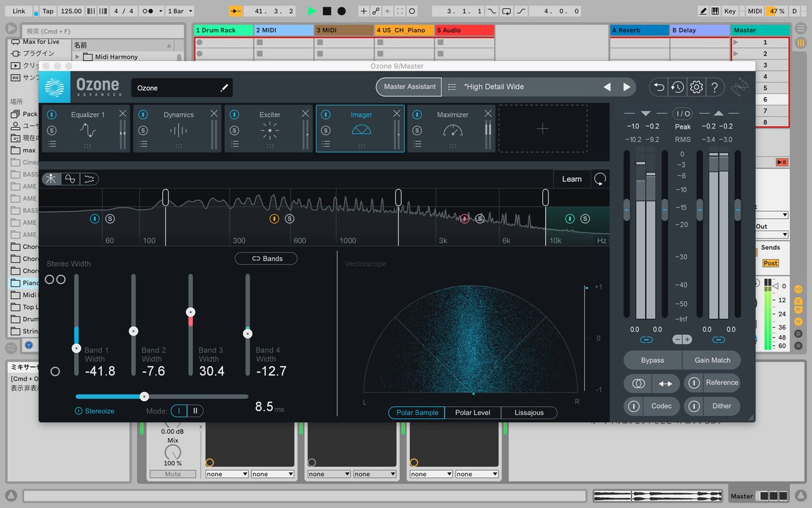Viewport: 812px width, 508px height.
Task: Load the previous Ozone preset arrow
Action: pyautogui.click(x=607, y=87)
